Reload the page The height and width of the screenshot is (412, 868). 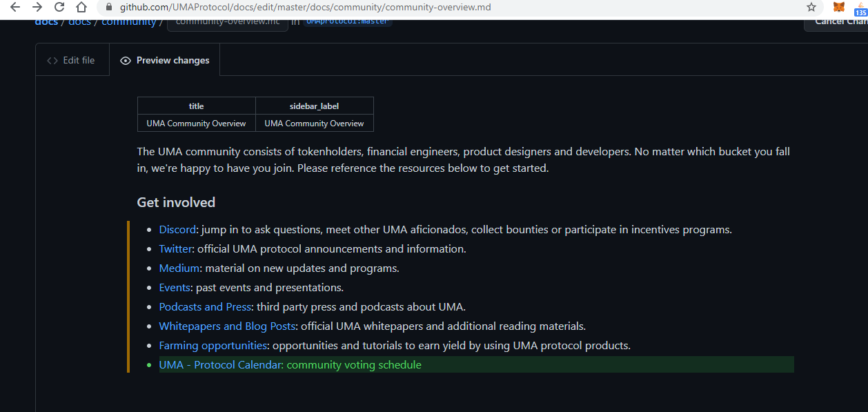(x=59, y=8)
